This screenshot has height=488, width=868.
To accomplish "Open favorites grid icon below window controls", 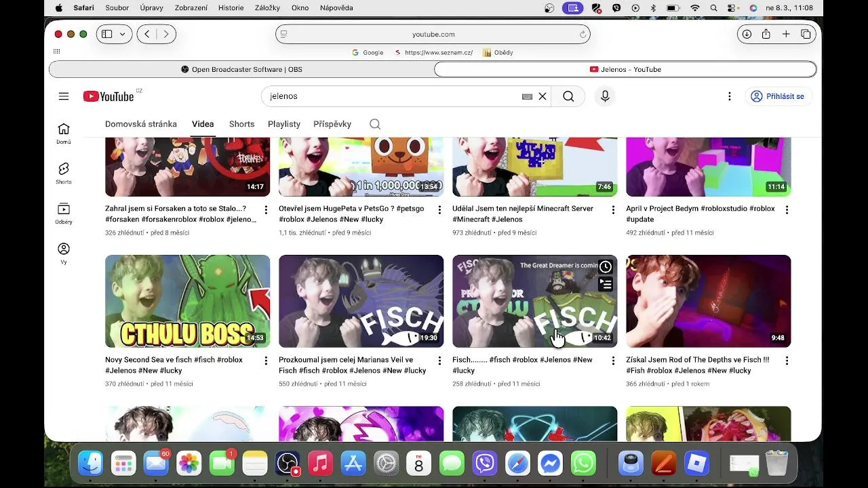I will [56, 52].
